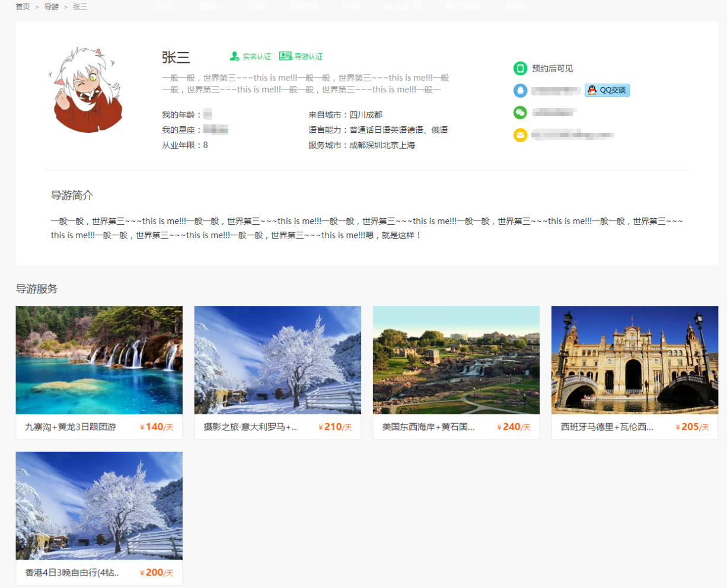Click the guide's cartoon avatar image
This screenshot has height=588, width=727.
point(86,90)
